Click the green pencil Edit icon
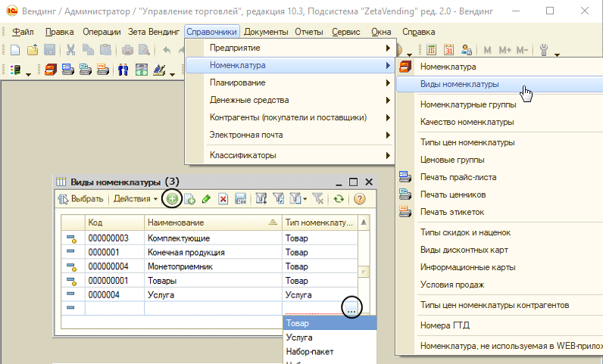Viewport: 603px width, 364px height. coord(206,199)
